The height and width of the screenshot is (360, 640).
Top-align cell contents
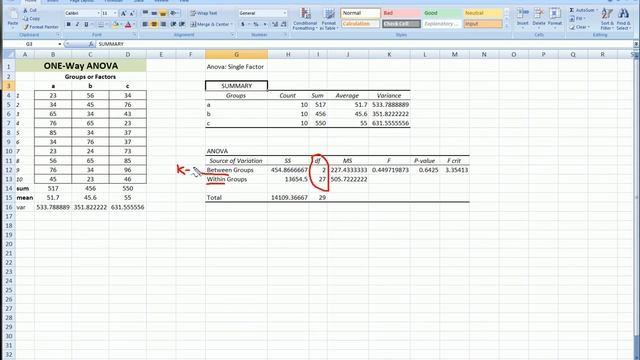[145, 13]
